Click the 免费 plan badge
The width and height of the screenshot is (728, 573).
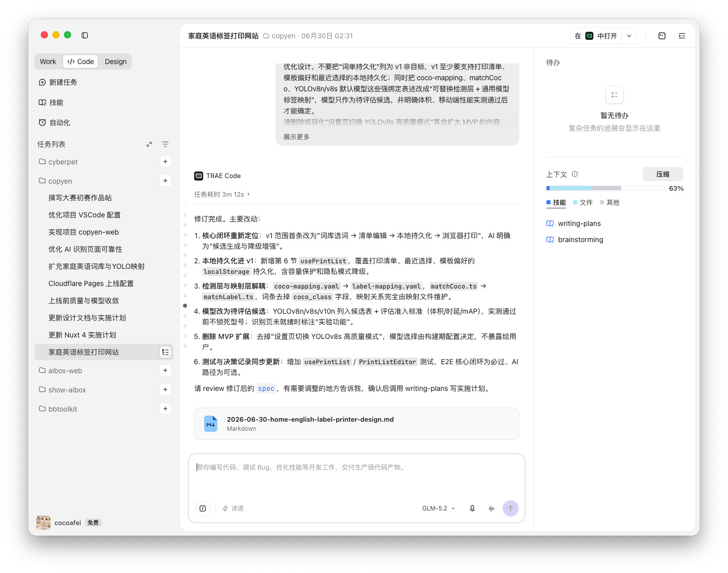point(93,523)
